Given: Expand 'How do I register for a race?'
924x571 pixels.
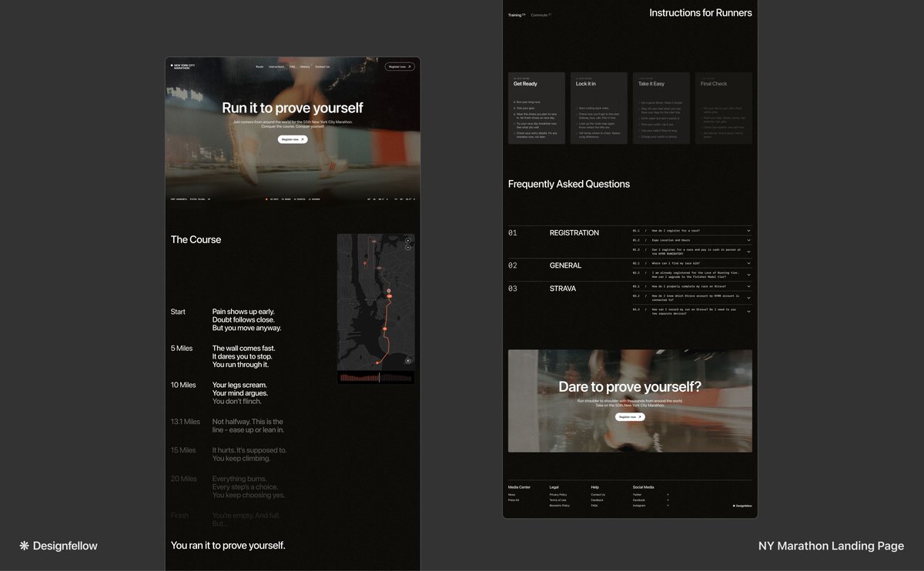Looking at the screenshot, I should 692,231.
